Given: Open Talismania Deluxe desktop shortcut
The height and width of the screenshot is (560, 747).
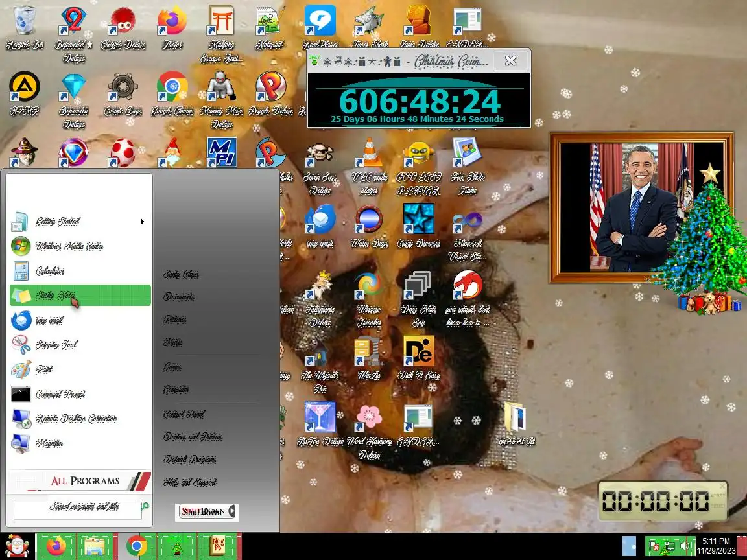Looking at the screenshot, I should (320, 299).
